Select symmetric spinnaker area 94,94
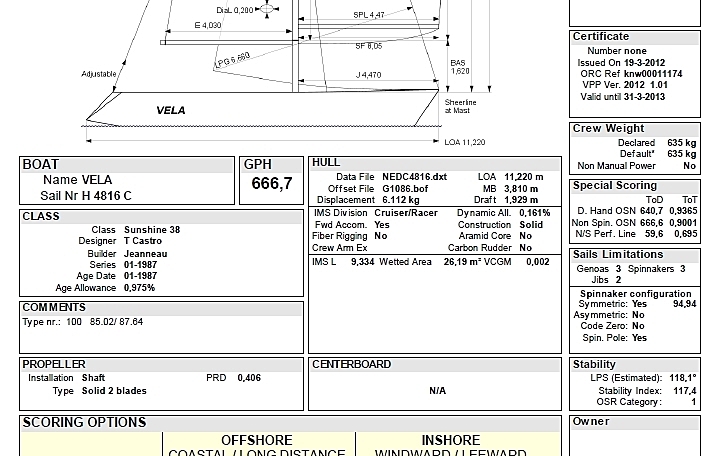The height and width of the screenshot is (456, 703). click(x=685, y=304)
